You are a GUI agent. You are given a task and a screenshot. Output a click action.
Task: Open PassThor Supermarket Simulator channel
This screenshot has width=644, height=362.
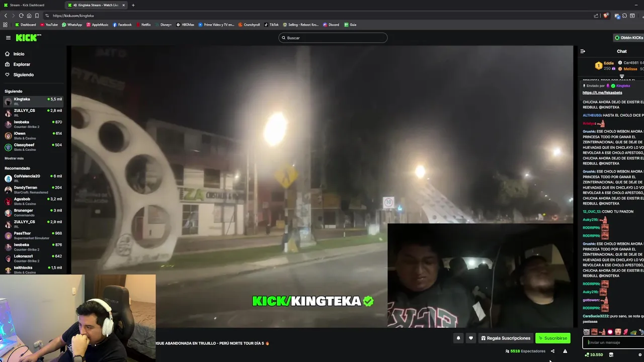33,235
